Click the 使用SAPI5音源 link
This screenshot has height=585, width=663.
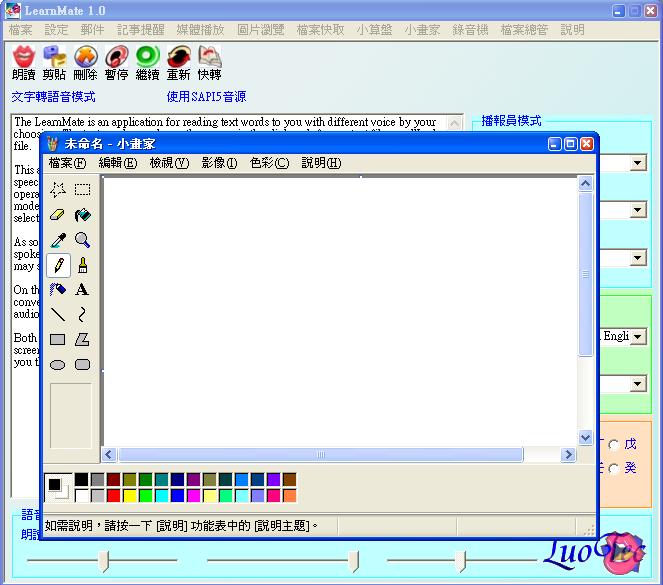(x=206, y=97)
